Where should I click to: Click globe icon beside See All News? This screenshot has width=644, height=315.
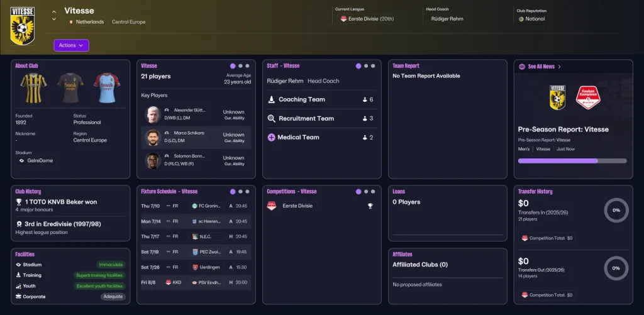(x=522, y=66)
